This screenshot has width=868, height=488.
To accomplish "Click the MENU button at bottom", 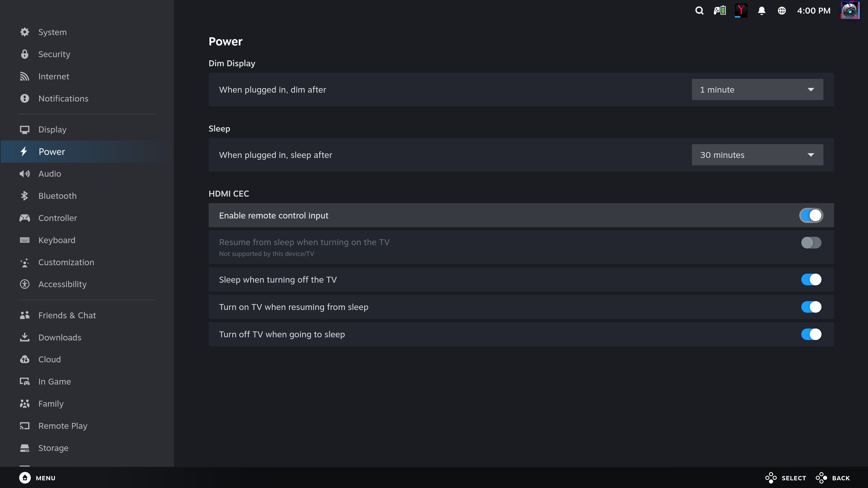I will 37,478.
